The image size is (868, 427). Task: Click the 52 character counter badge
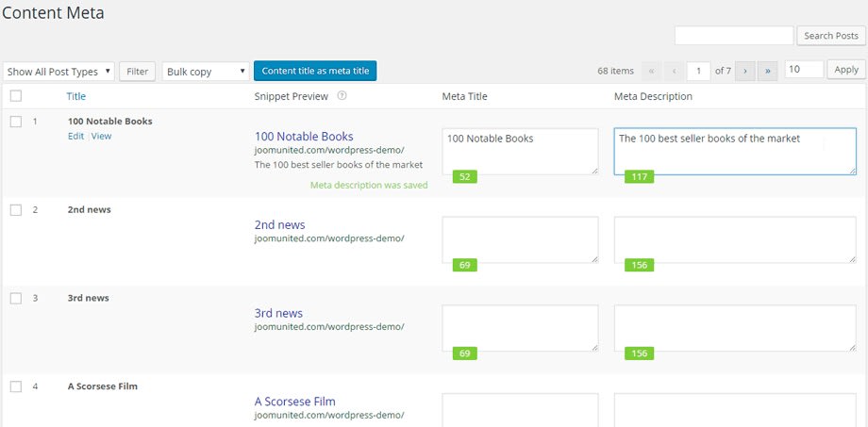coord(464,177)
